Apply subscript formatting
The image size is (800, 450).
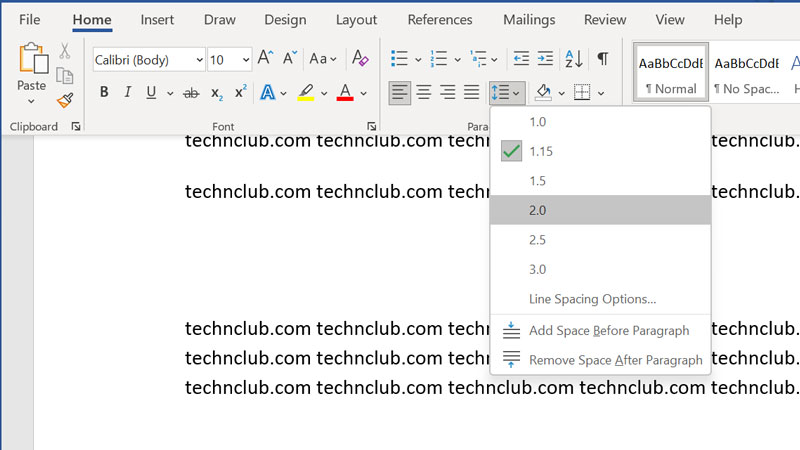pos(217,93)
